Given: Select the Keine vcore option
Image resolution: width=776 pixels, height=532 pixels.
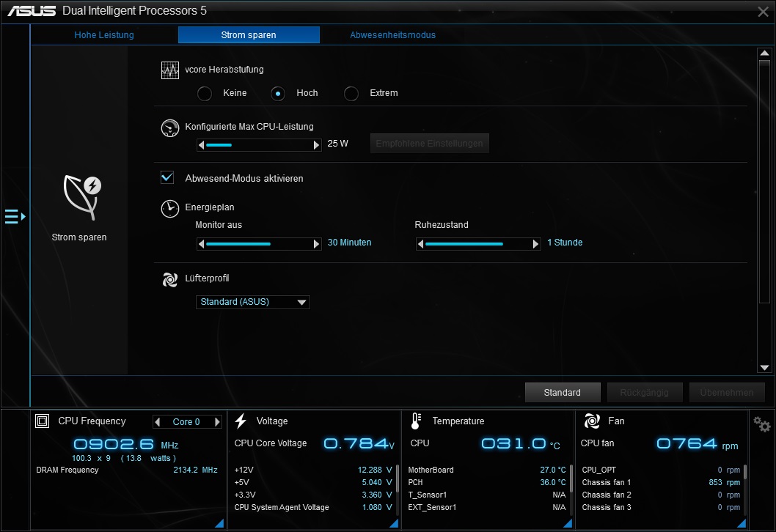Looking at the screenshot, I should coord(205,94).
